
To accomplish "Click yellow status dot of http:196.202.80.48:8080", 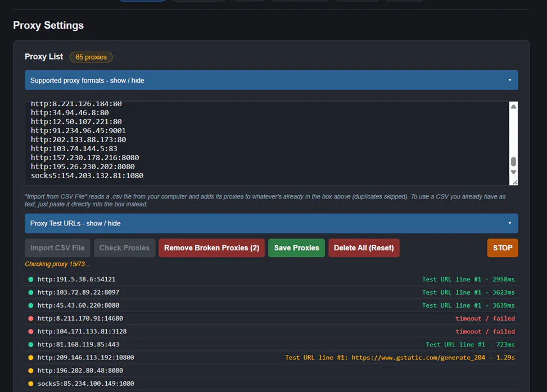I will [x=31, y=371].
